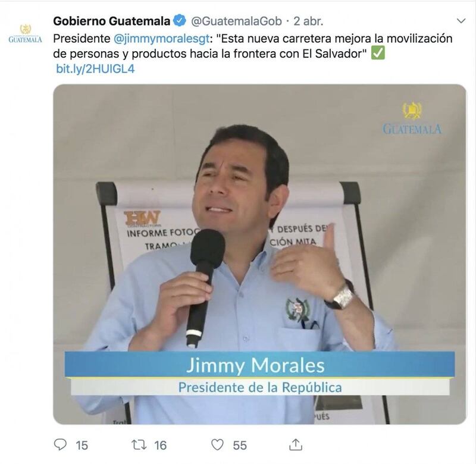Image resolution: width=476 pixels, height=464 pixels.
Task: Click the reply count 15
Action: point(82,446)
